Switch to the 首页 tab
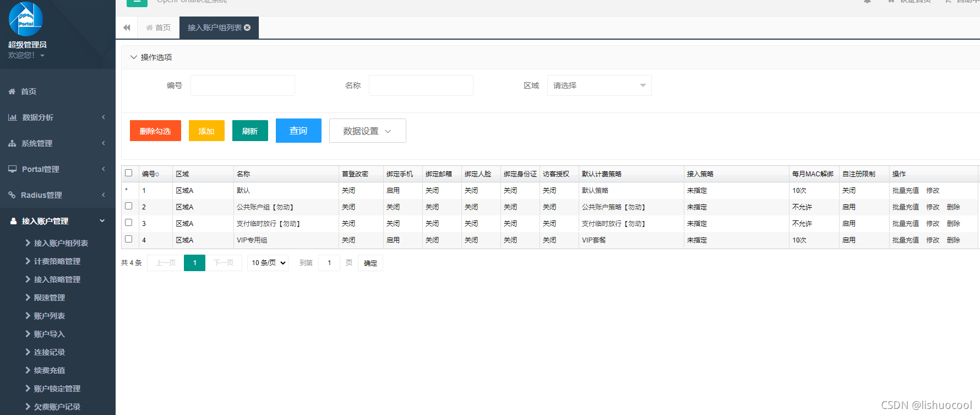The height and width of the screenshot is (415, 980). coord(158,28)
